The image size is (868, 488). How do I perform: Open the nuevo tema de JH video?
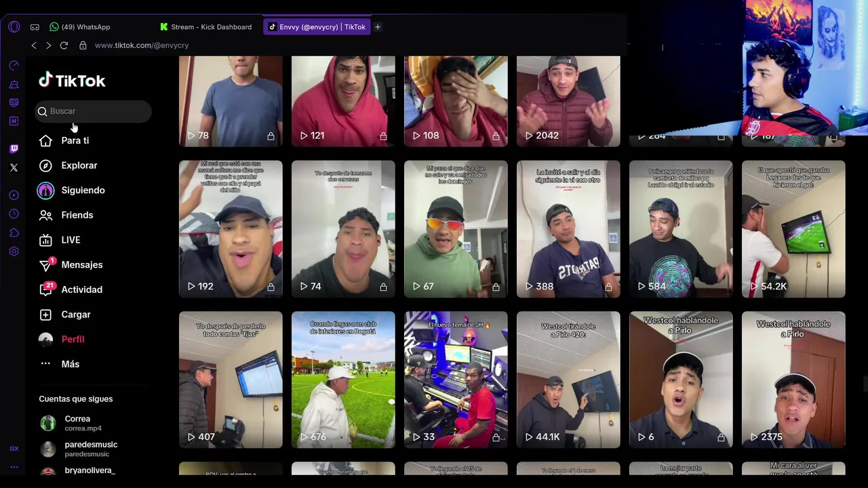pos(456,380)
